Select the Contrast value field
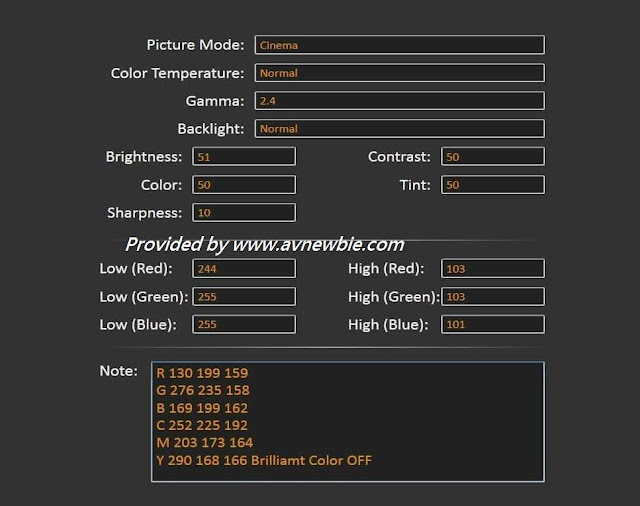 pyautogui.click(x=493, y=157)
